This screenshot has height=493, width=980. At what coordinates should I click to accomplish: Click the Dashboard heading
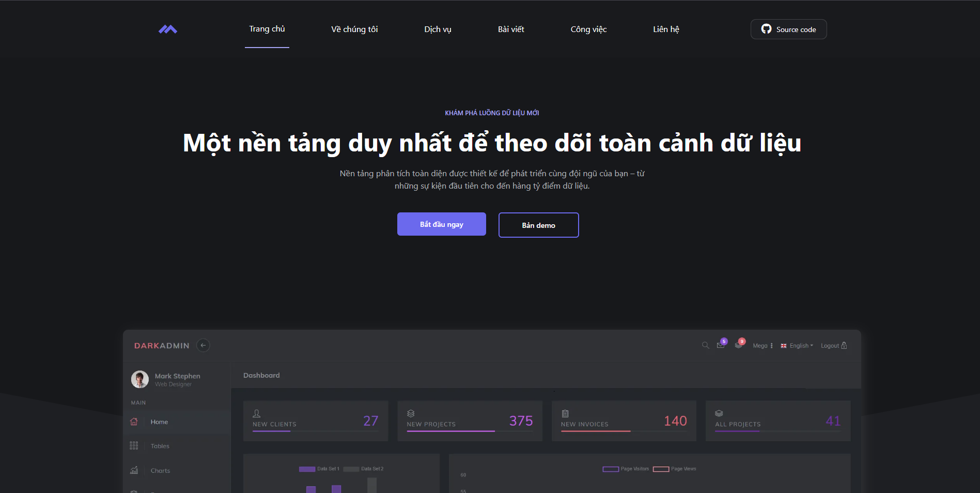[261, 375]
